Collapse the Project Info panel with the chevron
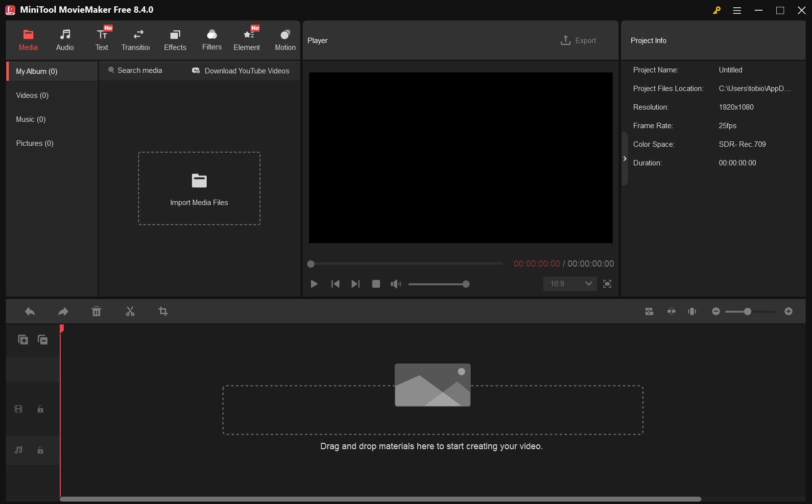Image resolution: width=812 pixels, height=504 pixels. (625, 159)
